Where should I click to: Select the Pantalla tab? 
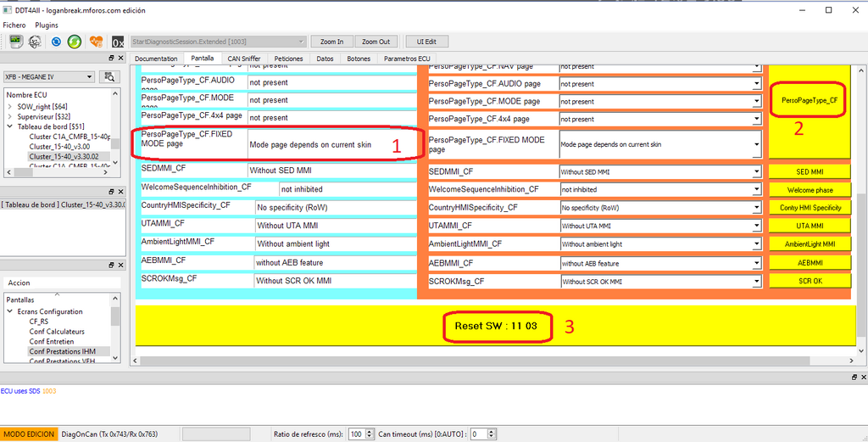(203, 58)
